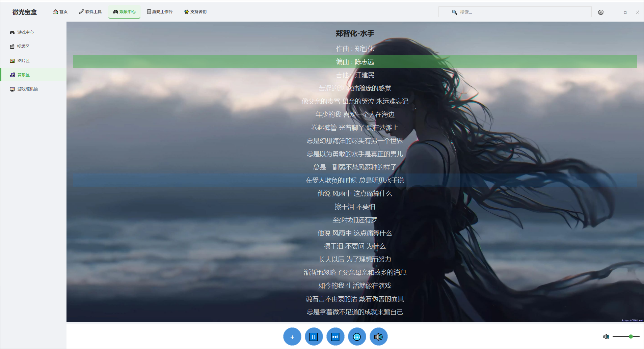644x349 pixels.
Task: Mute using the speaker icon beside the volume slider
Action: click(x=606, y=337)
